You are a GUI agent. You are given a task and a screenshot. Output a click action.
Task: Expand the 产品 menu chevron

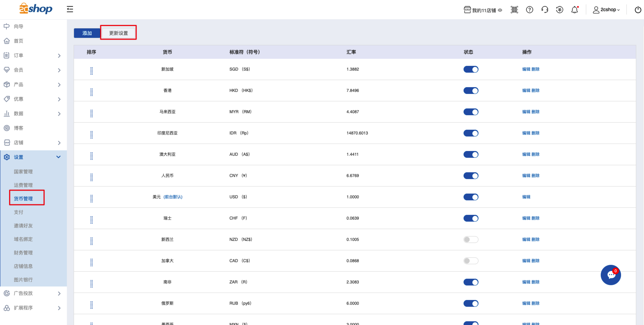pyautogui.click(x=59, y=84)
